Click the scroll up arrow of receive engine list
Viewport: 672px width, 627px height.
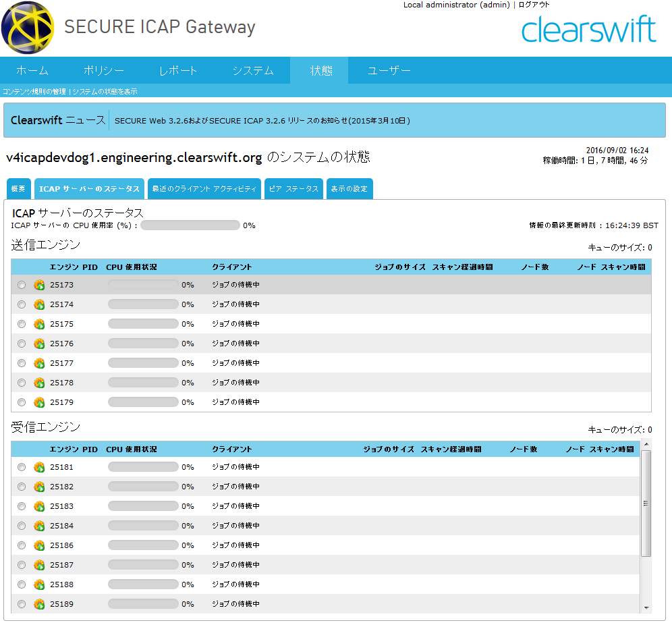pos(646,443)
